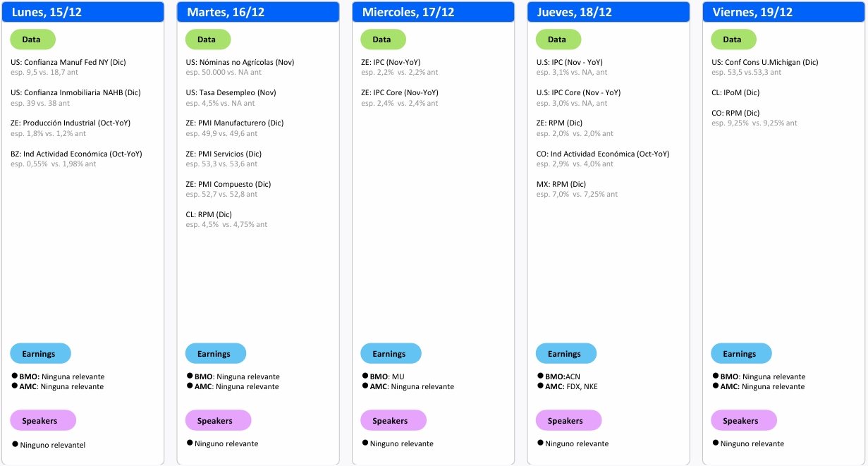The height and width of the screenshot is (466, 868).
Task: Open ZE: IPC Core (Nov-YoY) item
Action: [400, 92]
